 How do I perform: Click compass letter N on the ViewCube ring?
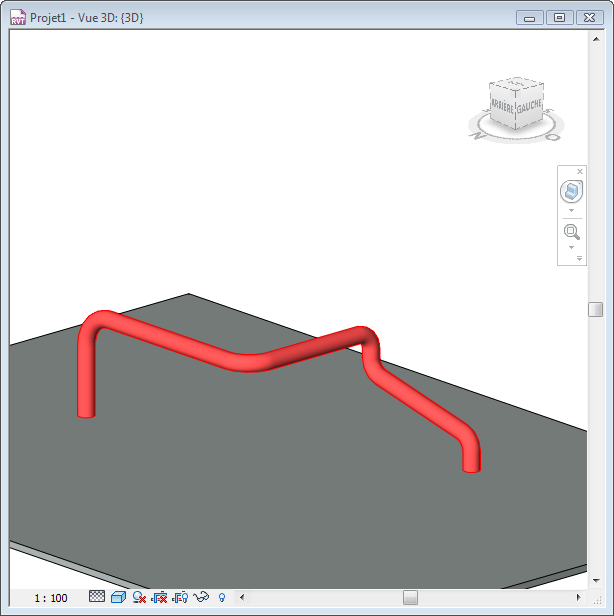click(x=478, y=136)
